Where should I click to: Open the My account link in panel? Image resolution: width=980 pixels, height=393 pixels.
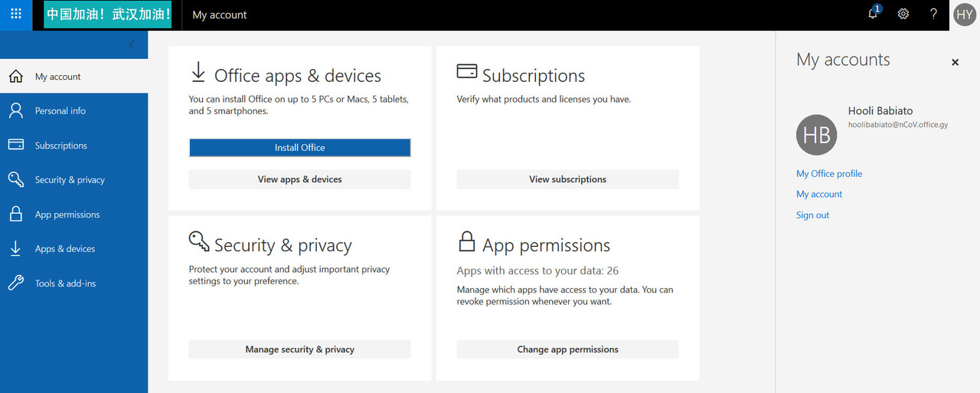(819, 195)
